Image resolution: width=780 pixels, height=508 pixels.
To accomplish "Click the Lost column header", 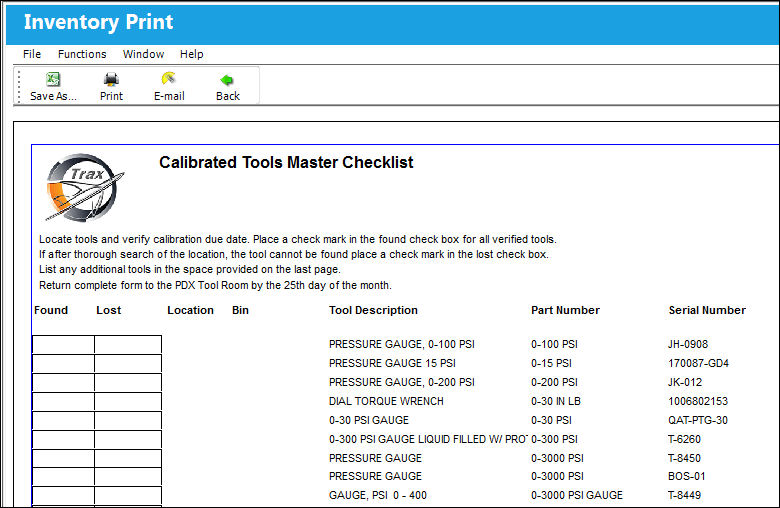I will (108, 310).
